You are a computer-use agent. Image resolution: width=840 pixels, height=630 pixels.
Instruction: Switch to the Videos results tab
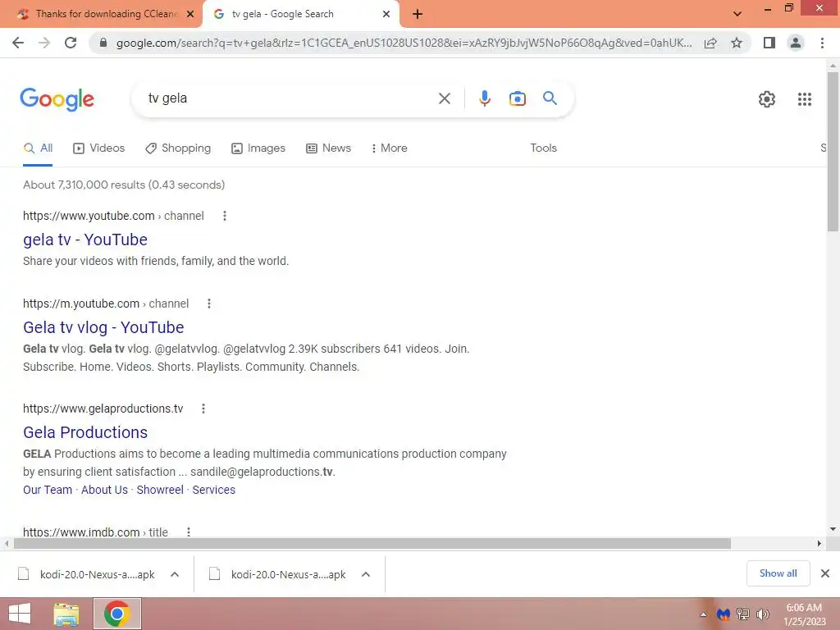pos(99,148)
